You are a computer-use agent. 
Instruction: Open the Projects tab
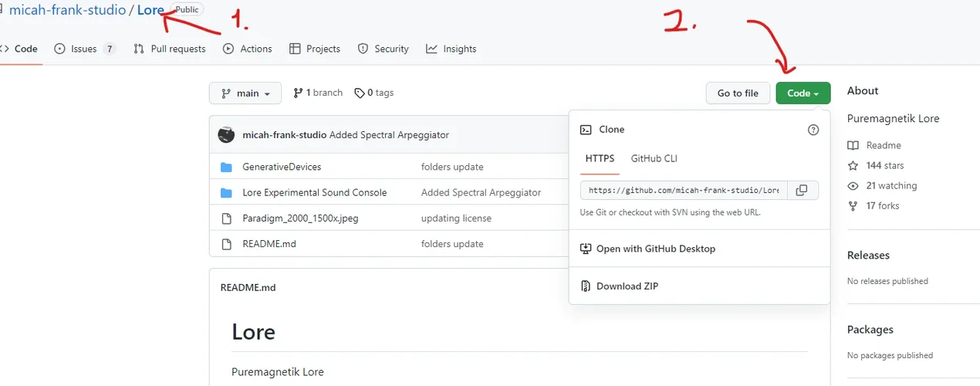tap(315, 49)
